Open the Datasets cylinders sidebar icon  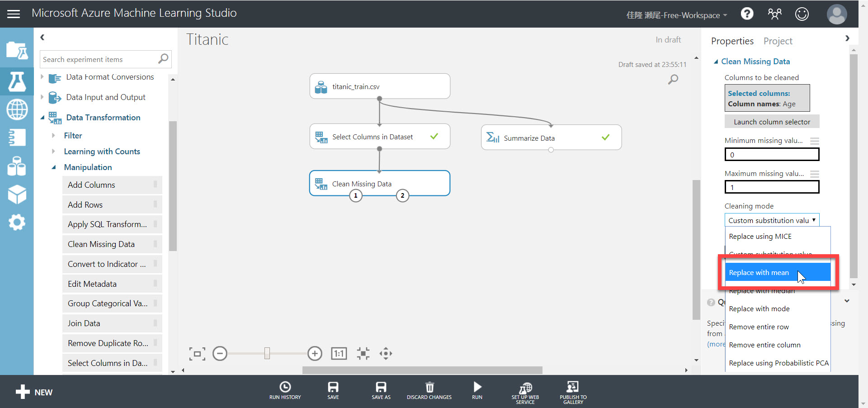tap(17, 166)
